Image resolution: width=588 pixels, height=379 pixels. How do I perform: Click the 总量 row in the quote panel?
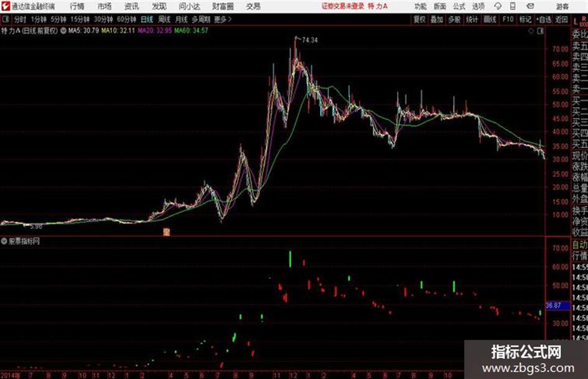click(580, 188)
